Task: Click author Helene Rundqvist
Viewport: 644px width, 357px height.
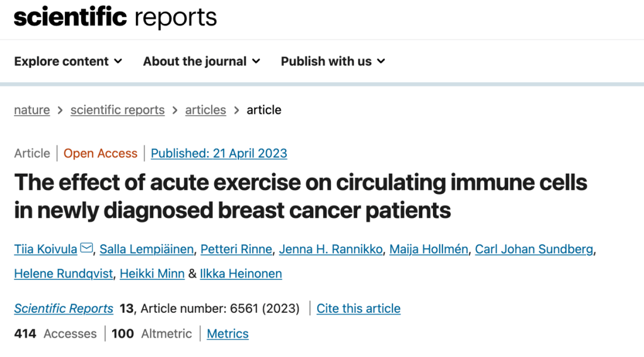Action: pos(63,274)
